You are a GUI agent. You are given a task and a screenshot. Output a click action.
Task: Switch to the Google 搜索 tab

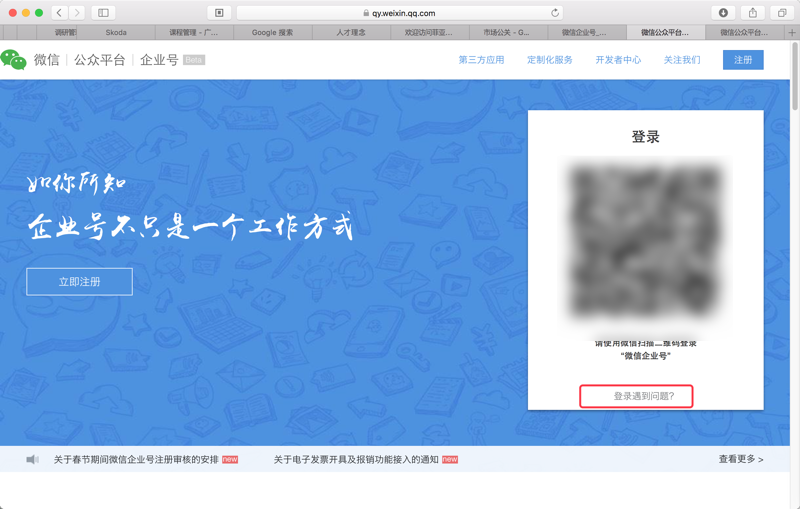272,33
